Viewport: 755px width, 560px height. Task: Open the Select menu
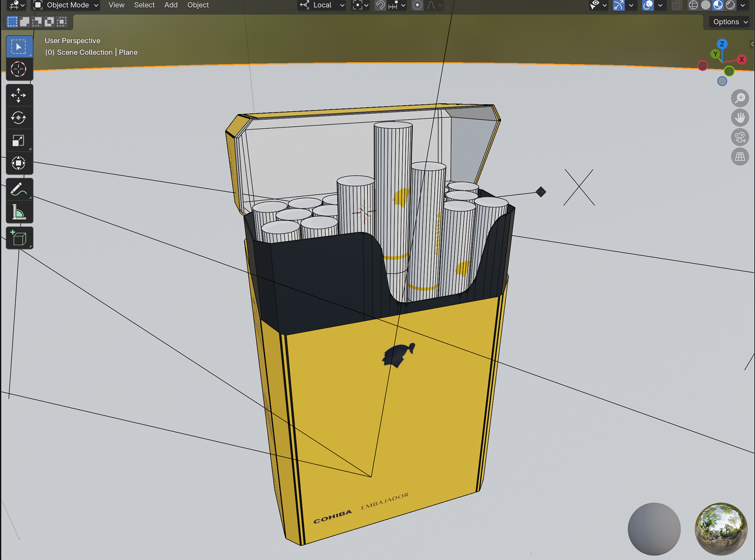click(144, 5)
